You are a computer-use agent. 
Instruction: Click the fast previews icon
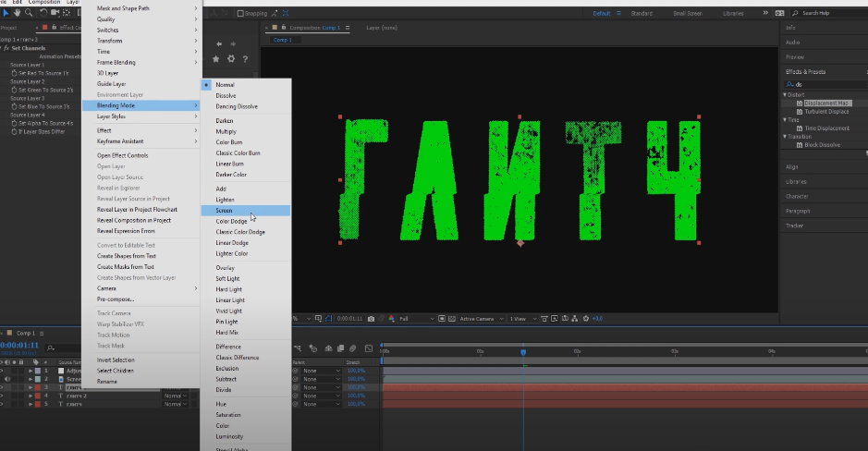(x=554, y=319)
